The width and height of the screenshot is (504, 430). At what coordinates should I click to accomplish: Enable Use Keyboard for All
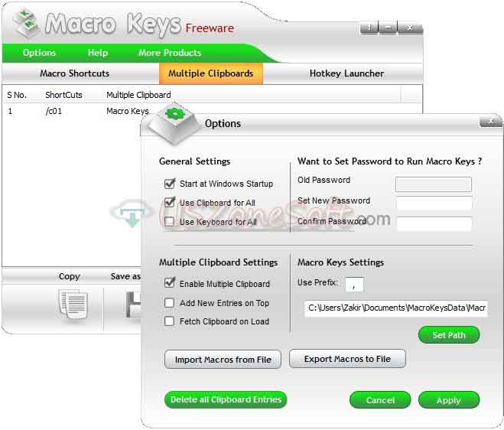[x=169, y=222]
